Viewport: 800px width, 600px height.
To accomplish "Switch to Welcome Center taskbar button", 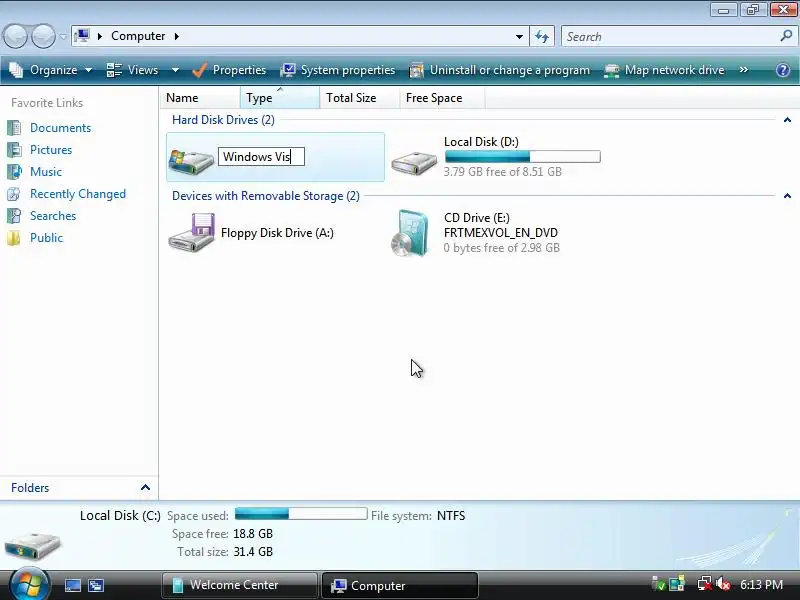I will coord(239,585).
